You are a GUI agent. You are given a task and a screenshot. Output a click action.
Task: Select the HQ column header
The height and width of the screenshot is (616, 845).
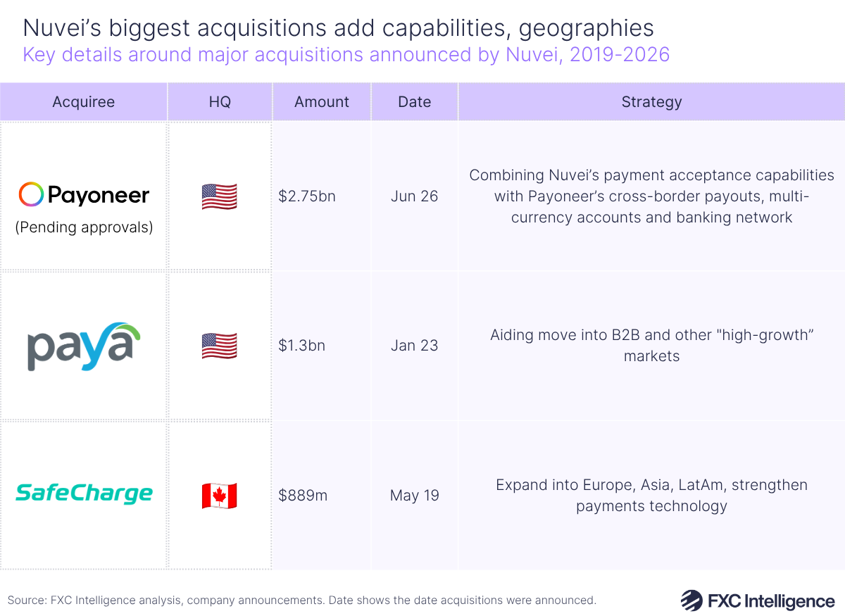tap(220, 101)
